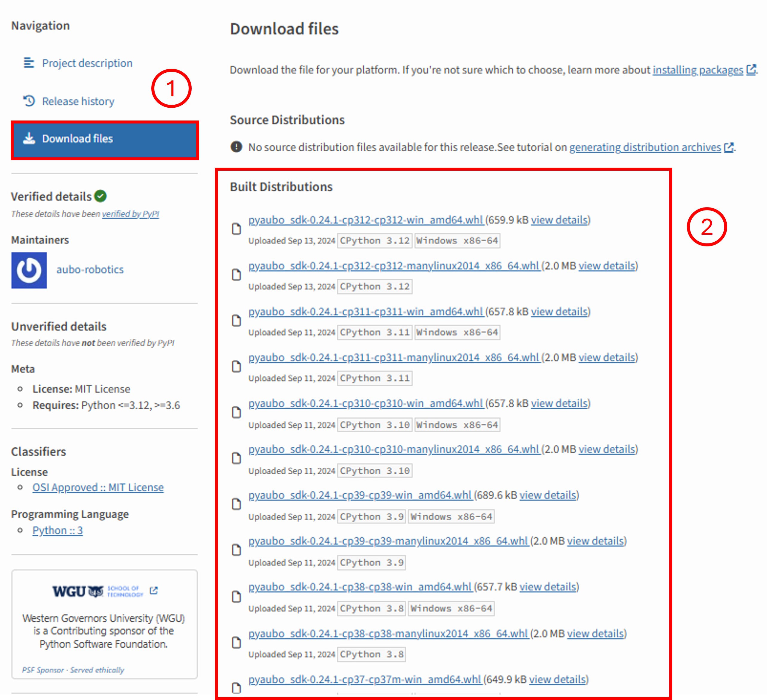
Task: Click file icon for cp310 win_amd64 wheel
Action: pyautogui.click(x=236, y=412)
